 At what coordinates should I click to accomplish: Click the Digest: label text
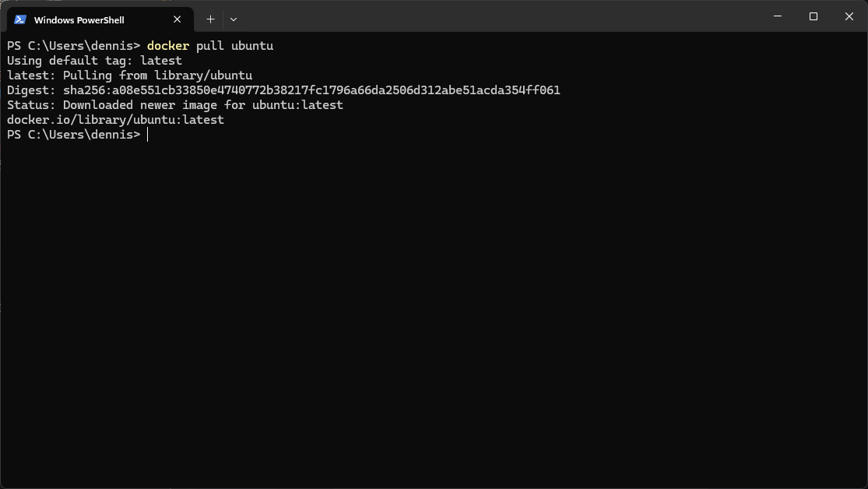(29, 90)
